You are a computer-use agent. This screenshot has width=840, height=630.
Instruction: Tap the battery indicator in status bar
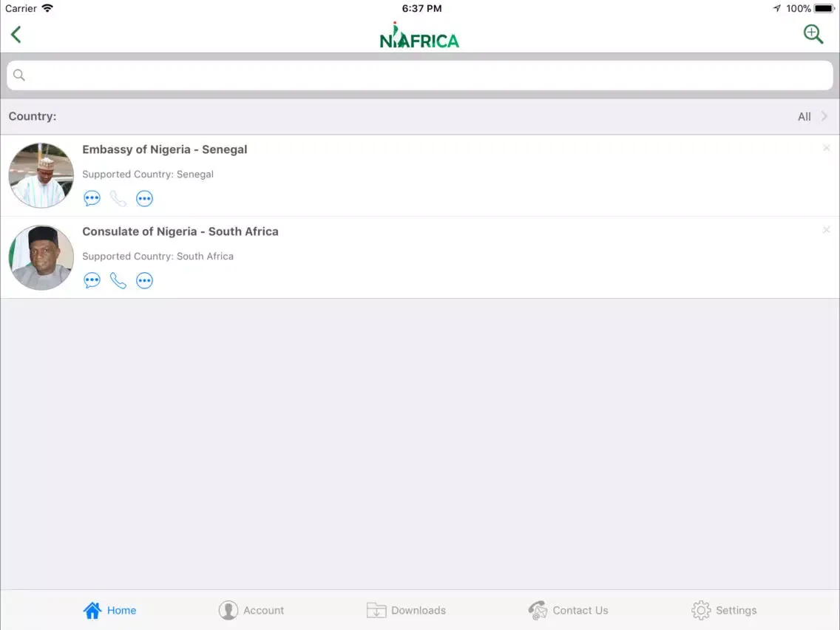coord(824,9)
